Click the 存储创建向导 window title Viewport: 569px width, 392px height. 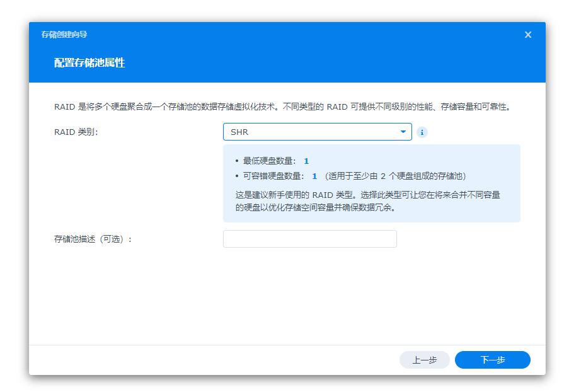64,35
